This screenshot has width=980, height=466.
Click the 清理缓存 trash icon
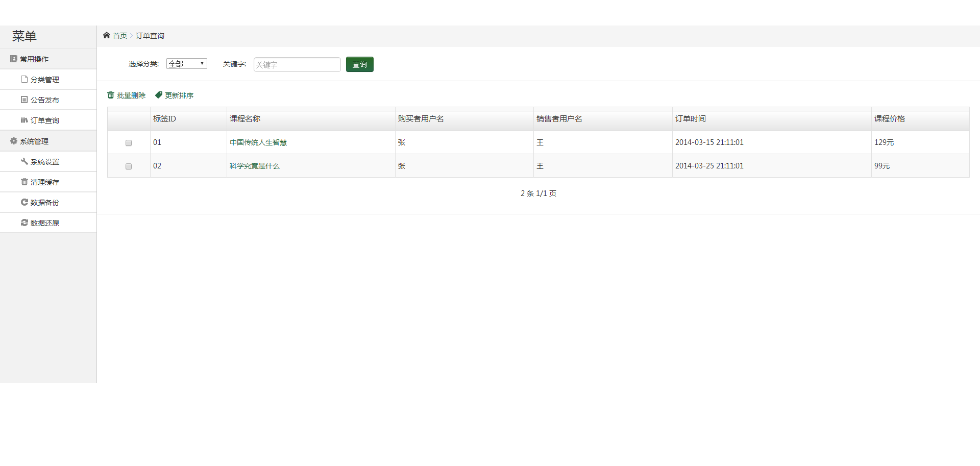tap(24, 182)
